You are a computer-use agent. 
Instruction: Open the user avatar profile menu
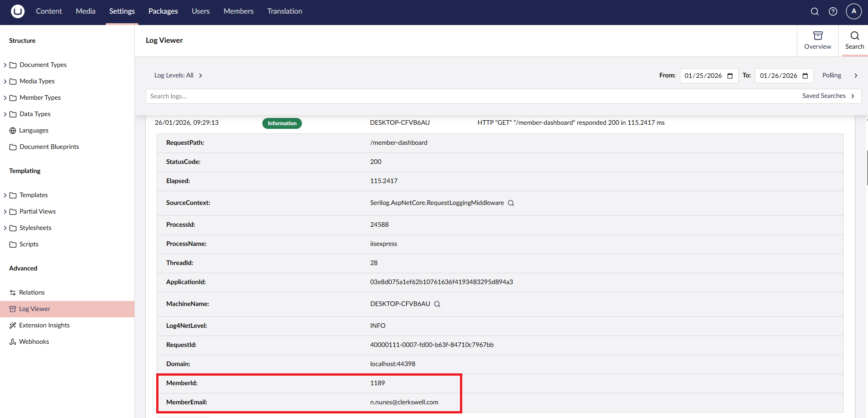853,11
